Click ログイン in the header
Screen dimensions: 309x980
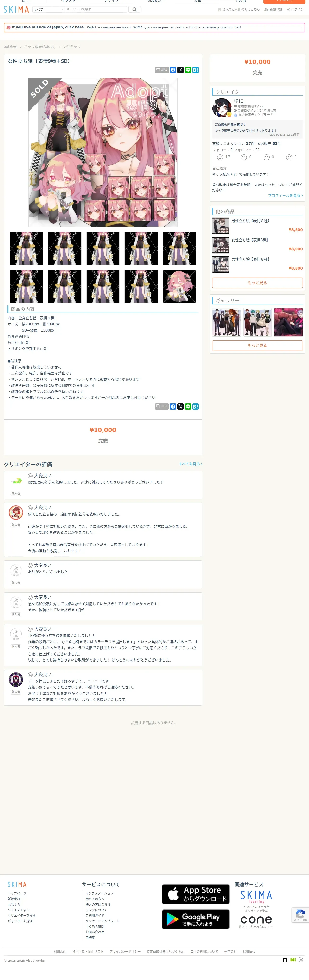click(x=295, y=10)
